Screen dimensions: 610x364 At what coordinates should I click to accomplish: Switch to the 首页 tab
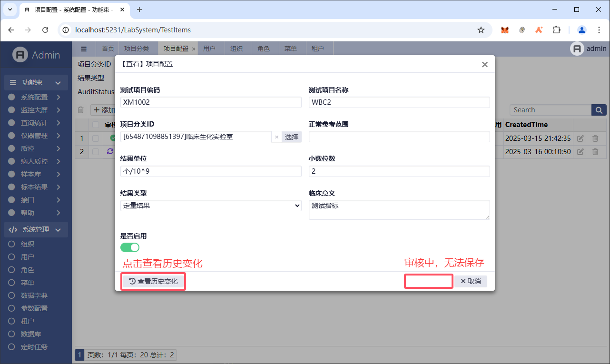pos(108,49)
